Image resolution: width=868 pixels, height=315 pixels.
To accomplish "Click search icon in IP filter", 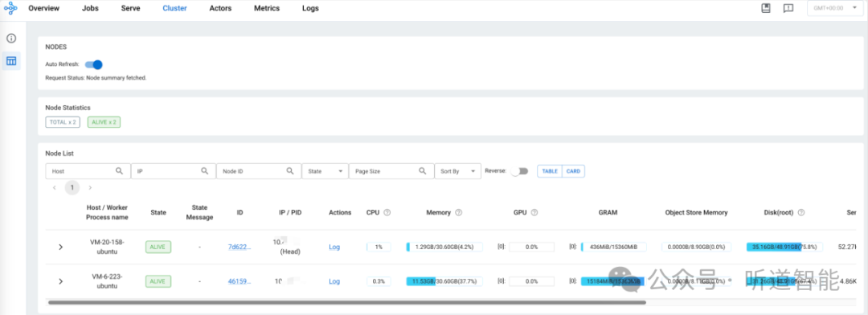I will tap(205, 171).
